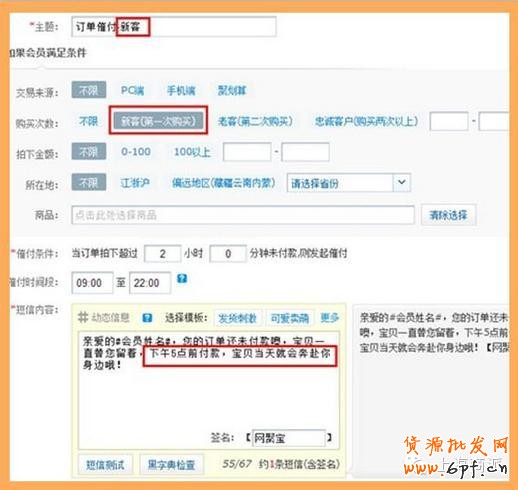Screen dimensions: 518x490
Task: Choose 老客(第二次购买) option
Action: point(255,121)
